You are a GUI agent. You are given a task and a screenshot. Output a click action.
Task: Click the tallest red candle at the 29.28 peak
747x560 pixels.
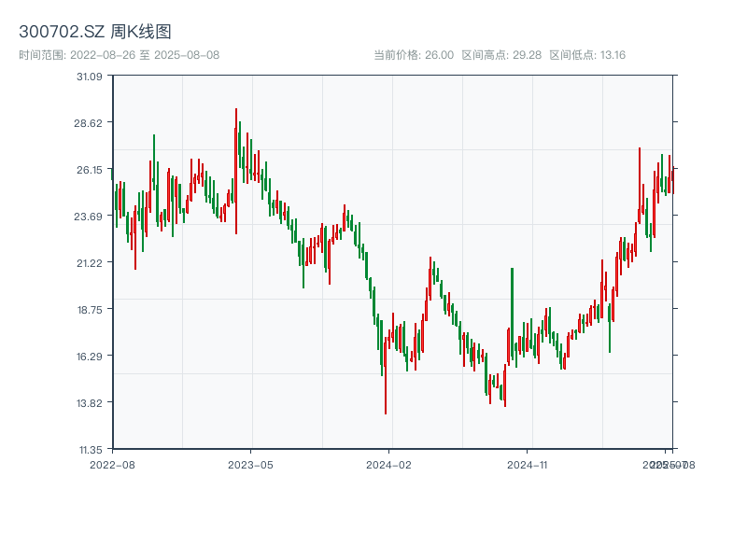pyautogui.click(x=236, y=172)
